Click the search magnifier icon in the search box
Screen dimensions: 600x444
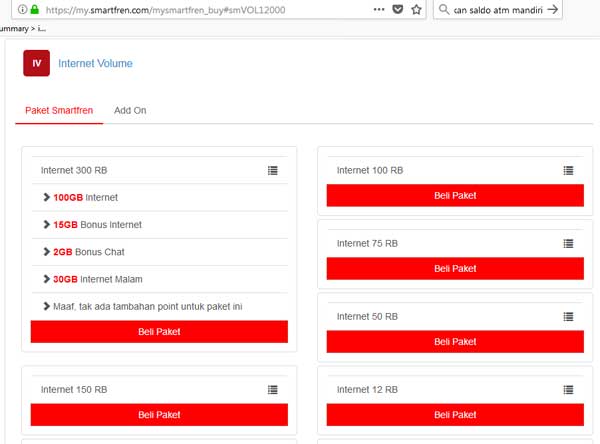coord(444,9)
